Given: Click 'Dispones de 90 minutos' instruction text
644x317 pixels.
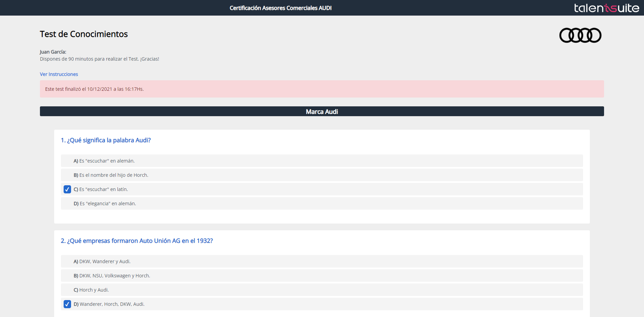Looking at the screenshot, I should (x=99, y=59).
